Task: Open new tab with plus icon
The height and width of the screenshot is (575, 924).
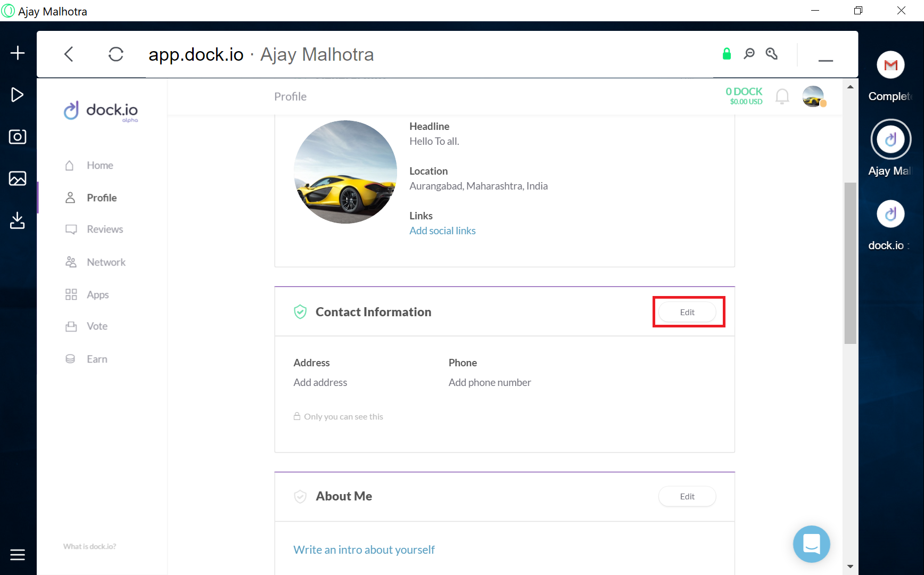Action: click(x=18, y=53)
